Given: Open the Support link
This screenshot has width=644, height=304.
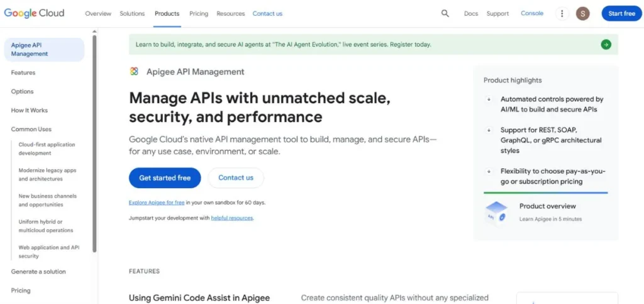Looking at the screenshot, I should click(498, 14).
